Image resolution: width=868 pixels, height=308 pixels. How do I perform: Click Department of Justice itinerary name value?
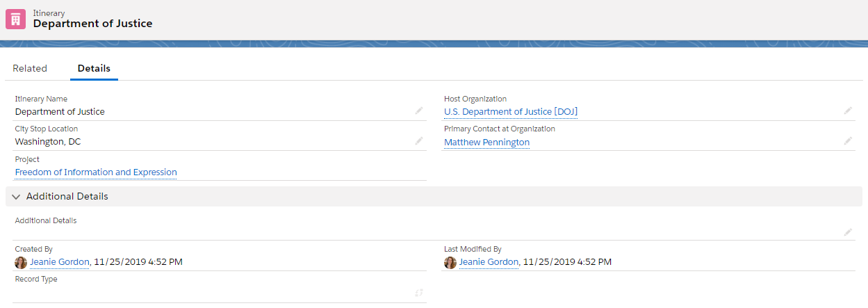(60, 111)
